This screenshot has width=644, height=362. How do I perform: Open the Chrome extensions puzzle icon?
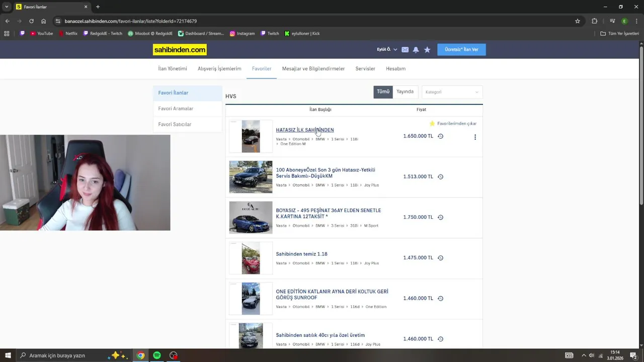coord(595,21)
